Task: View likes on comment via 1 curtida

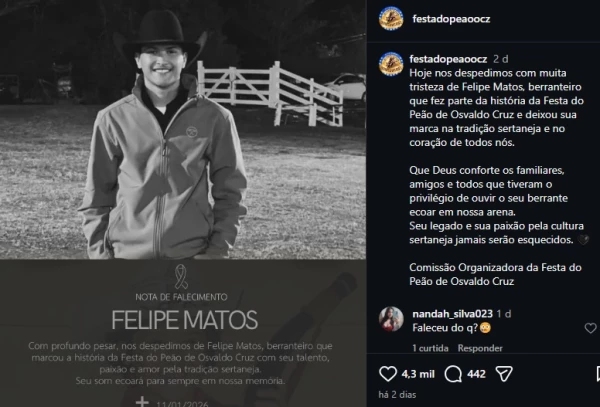Action: coord(430,348)
